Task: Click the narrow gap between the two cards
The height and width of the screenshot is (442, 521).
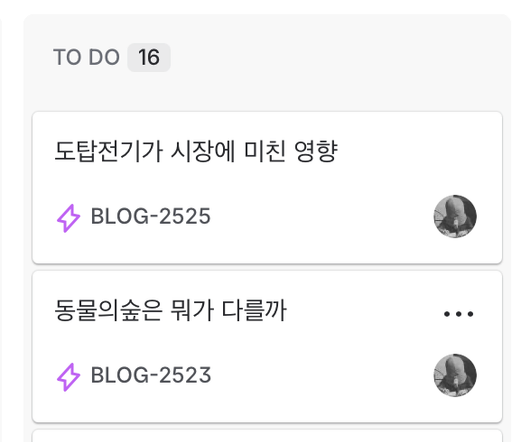Action: click(x=267, y=267)
